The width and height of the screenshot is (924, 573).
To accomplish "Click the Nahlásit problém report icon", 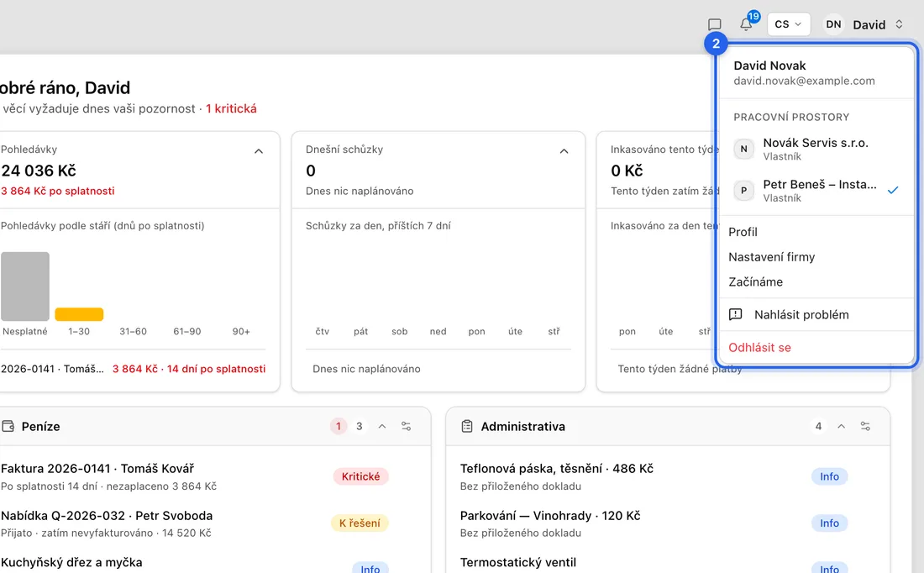I will click(736, 314).
